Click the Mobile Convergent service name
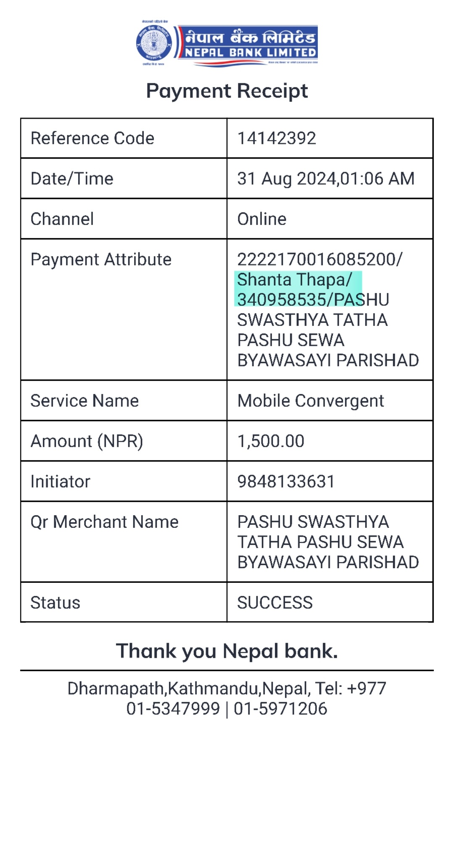Viewport: 454px width, 868px height. point(311,401)
